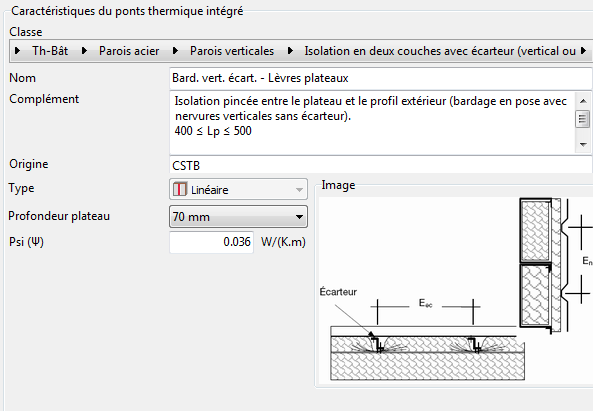593x411 pixels.
Task: Click the Origine label
Action: [x=29, y=164]
